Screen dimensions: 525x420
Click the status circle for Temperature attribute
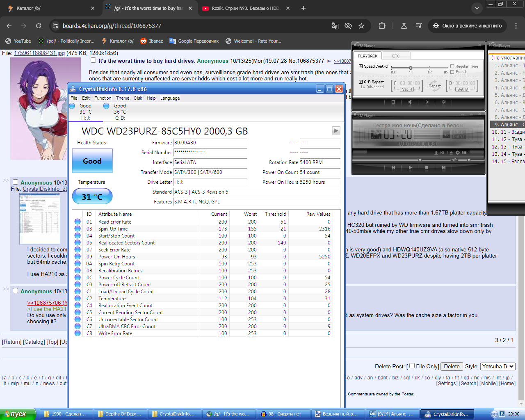point(78,299)
